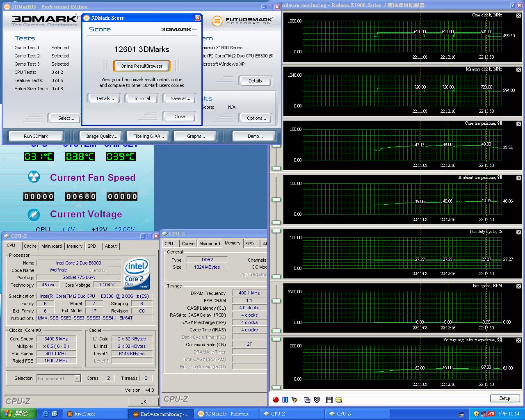Select the CPU tab in right CPU-Z window
This screenshot has width=525, height=420.
tap(169, 244)
